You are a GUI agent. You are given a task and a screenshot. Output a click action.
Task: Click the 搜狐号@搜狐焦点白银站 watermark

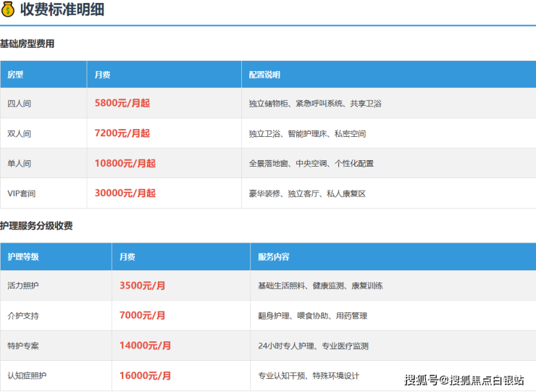pyautogui.click(x=464, y=380)
